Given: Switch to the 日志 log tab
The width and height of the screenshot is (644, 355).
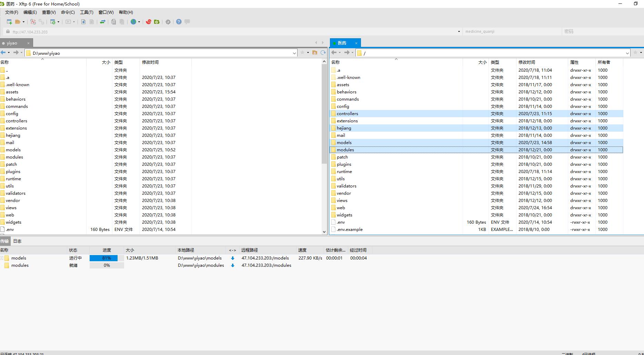Looking at the screenshot, I should pyautogui.click(x=17, y=241).
